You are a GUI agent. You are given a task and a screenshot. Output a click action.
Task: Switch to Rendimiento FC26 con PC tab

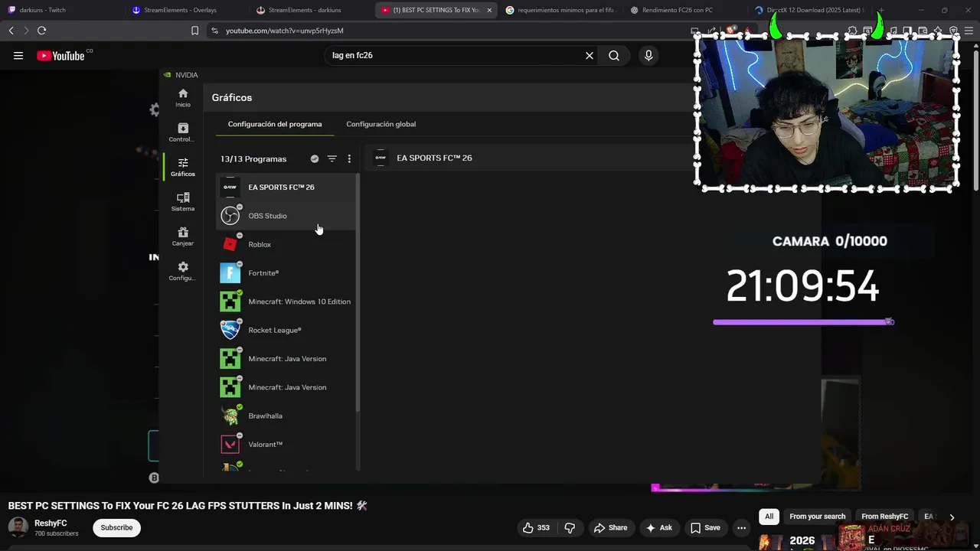(x=684, y=10)
